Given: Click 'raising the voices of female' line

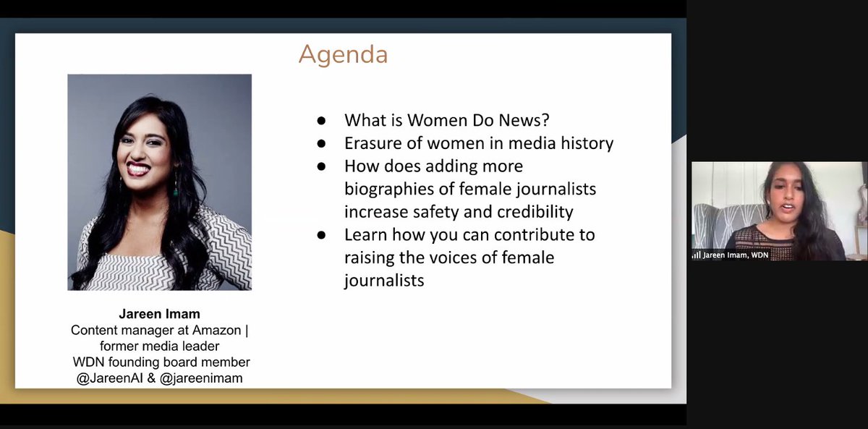Looking at the screenshot, I should (x=449, y=257).
